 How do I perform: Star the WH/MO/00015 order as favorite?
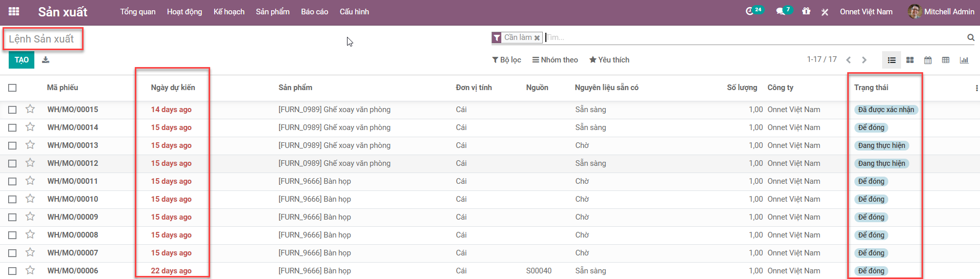click(x=30, y=109)
